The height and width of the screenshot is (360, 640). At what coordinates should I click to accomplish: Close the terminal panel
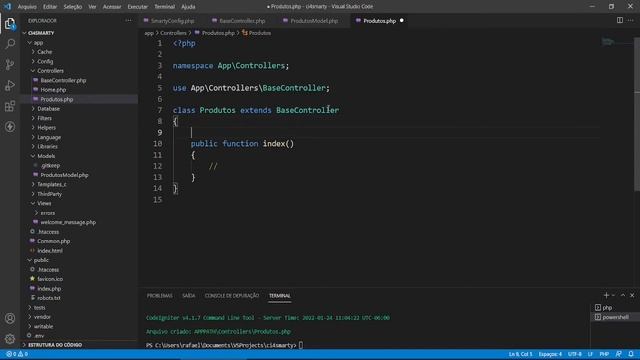(x=632, y=295)
